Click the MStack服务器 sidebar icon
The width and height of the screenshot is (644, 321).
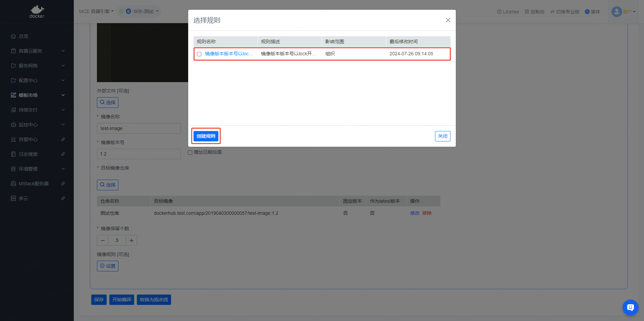tap(13, 184)
